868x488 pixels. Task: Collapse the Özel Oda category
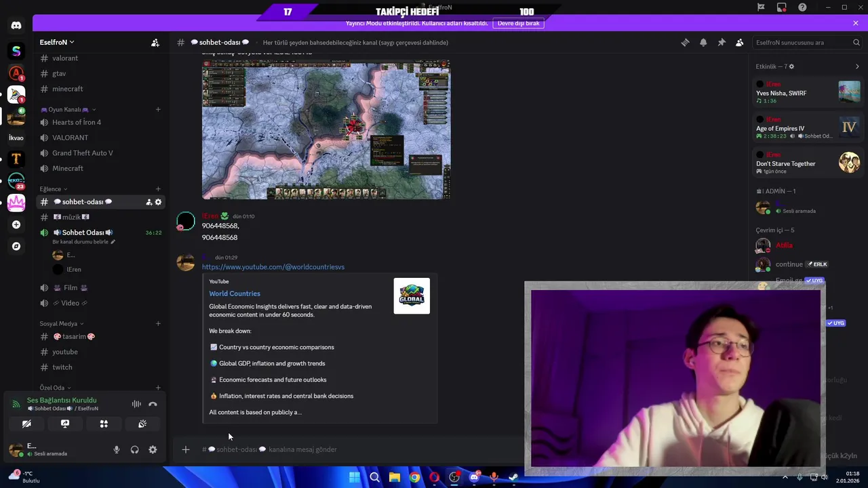(x=55, y=388)
